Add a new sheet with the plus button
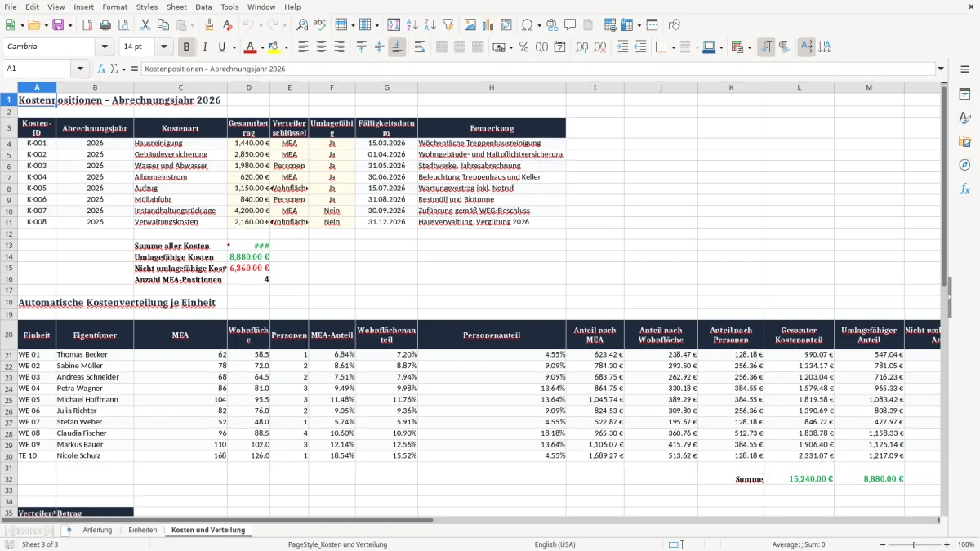The height and width of the screenshot is (551, 980). 69,530
